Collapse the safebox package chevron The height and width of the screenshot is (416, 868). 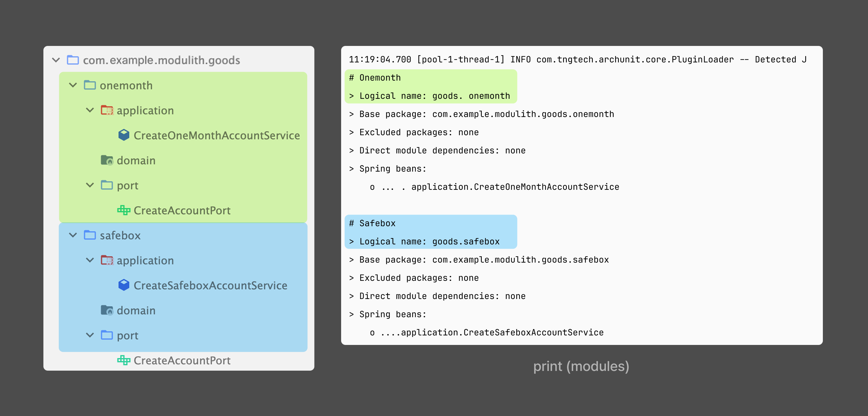point(73,235)
